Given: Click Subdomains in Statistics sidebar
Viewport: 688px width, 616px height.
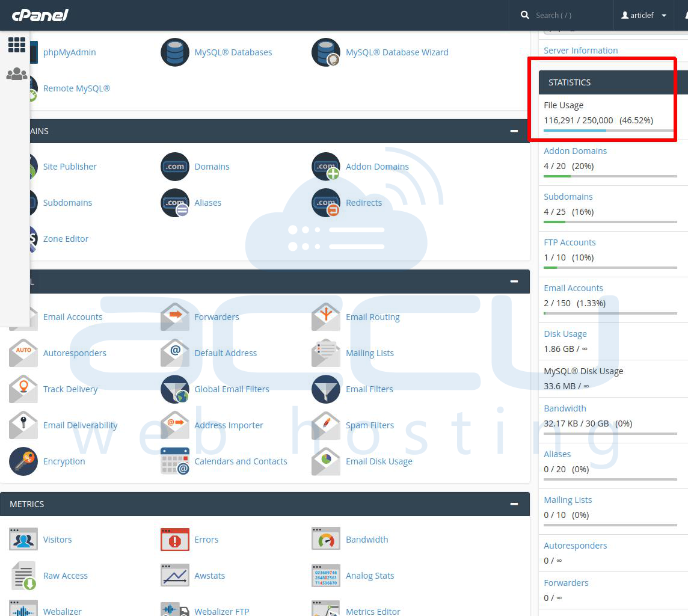Looking at the screenshot, I should (568, 197).
